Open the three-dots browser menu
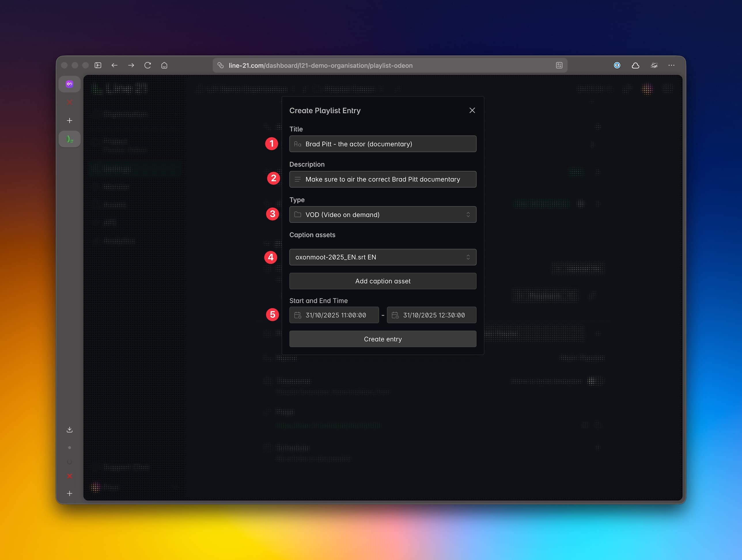The height and width of the screenshot is (560, 742). pyautogui.click(x=671, y=65)
